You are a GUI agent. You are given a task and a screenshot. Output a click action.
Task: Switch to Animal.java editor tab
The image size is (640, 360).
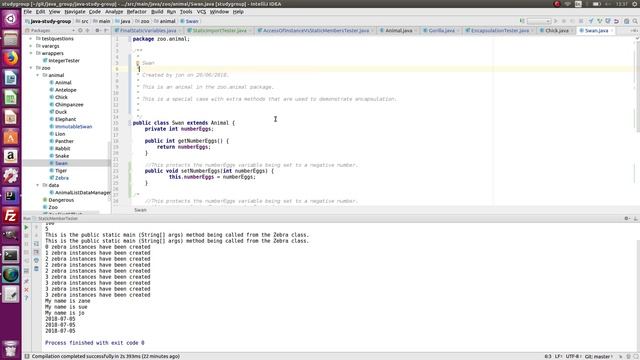pyautogui.click(x=398, y=31)
